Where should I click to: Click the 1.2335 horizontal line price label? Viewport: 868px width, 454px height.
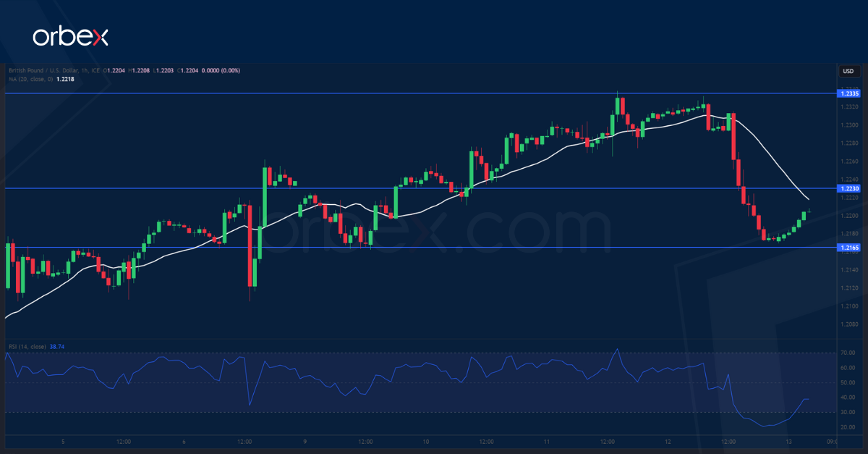pyautogui.click(x=849, y=93)
